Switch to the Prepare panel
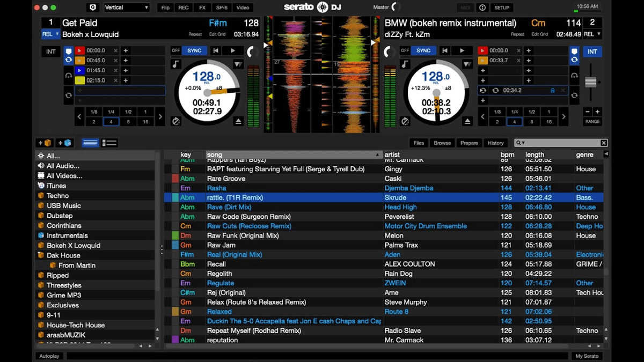The image size is (644, 362). tap(469, 143)
